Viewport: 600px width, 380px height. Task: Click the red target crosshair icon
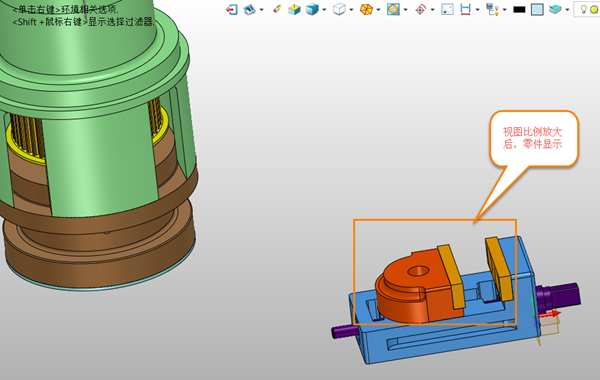(421, 10)
